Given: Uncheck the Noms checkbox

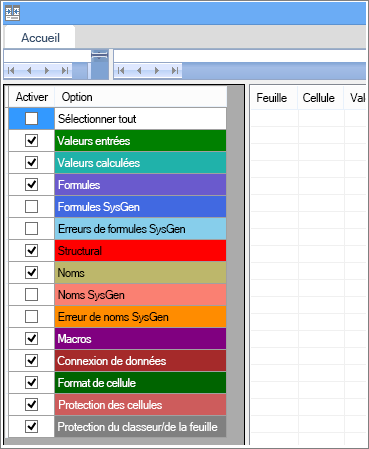Looking at the screenshot, I should coord(31,272).
